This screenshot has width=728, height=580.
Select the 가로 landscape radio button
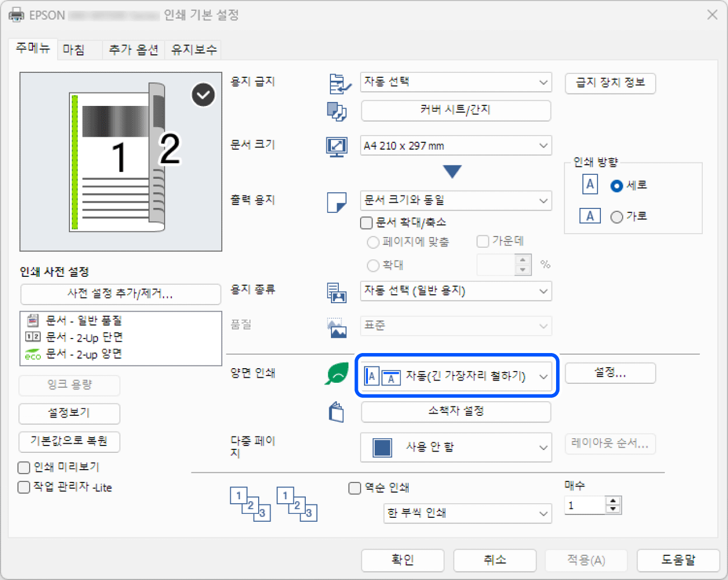(617, 217)
